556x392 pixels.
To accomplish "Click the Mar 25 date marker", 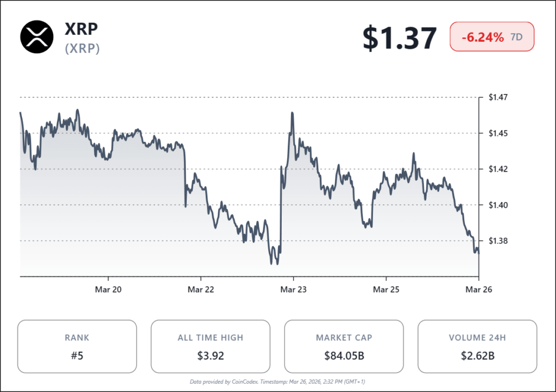I will click(x=386, y=290).
